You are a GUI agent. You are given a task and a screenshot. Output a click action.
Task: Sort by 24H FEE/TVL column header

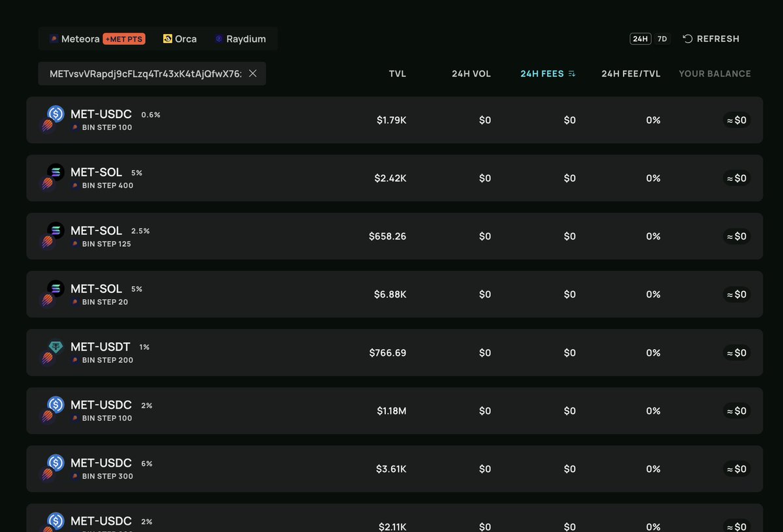(631, 74)
